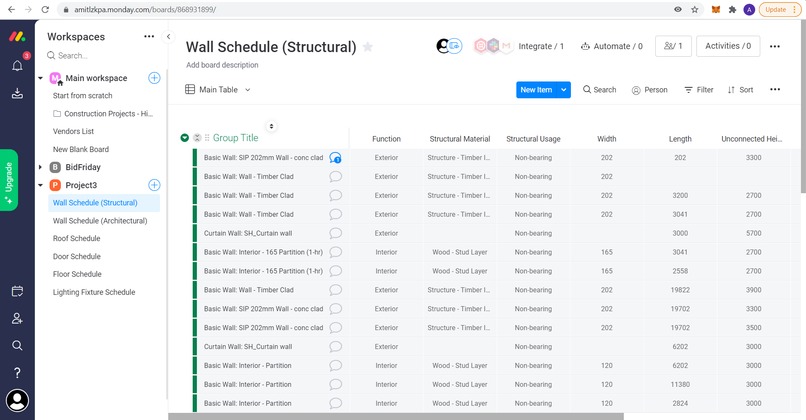
Task: Open the help question mark icon
Action: click(x=17, y=372)
